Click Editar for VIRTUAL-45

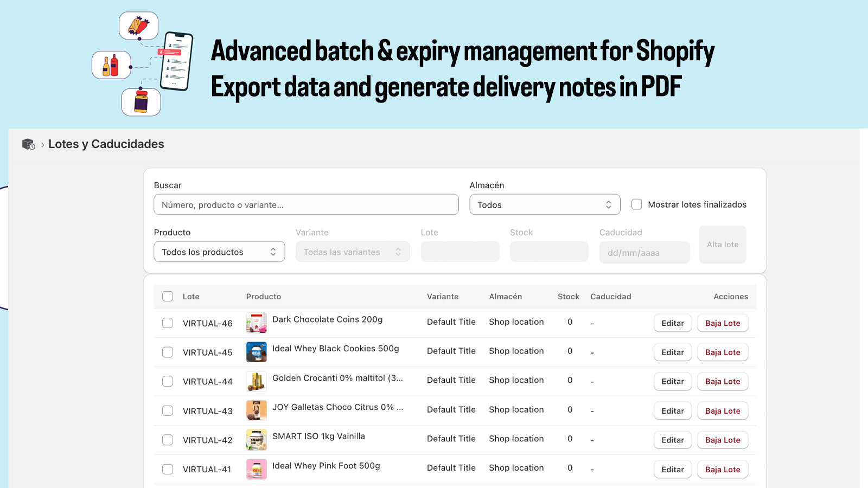pyautogui.click(x=673, y=352)
